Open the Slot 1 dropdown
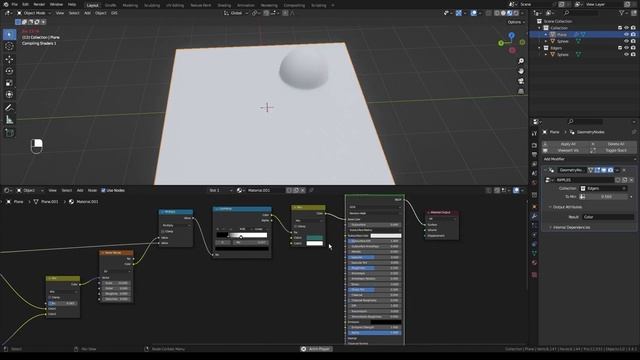640x360 pixels. tap(220, 190)
